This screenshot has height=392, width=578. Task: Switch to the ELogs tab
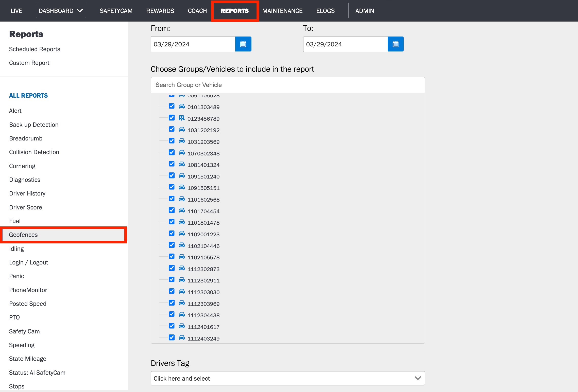pos(325,11)
